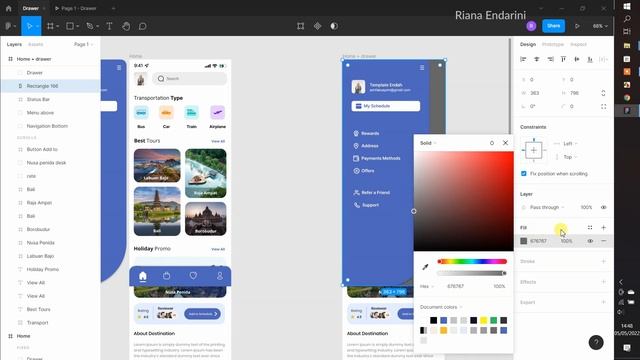Open the Left horizontal constraint dropdown
The height and width of the screenshot is (360, 640).
point(570,144)
